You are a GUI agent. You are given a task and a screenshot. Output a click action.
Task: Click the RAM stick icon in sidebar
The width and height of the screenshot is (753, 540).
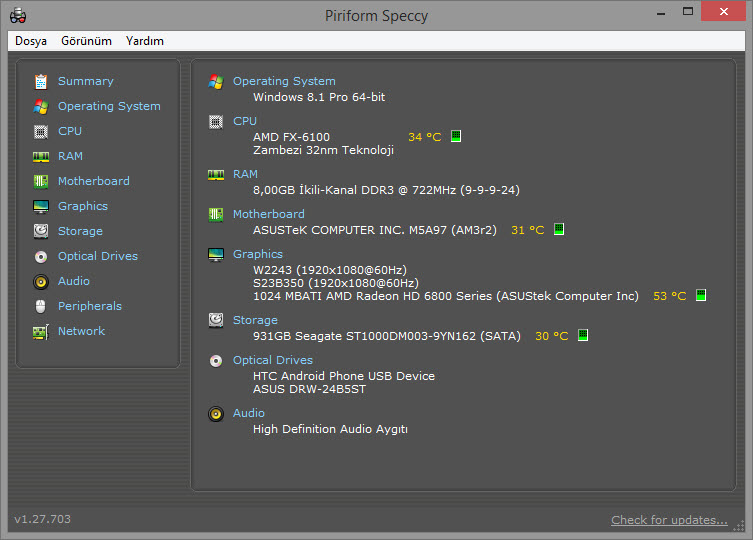[41, 157]
